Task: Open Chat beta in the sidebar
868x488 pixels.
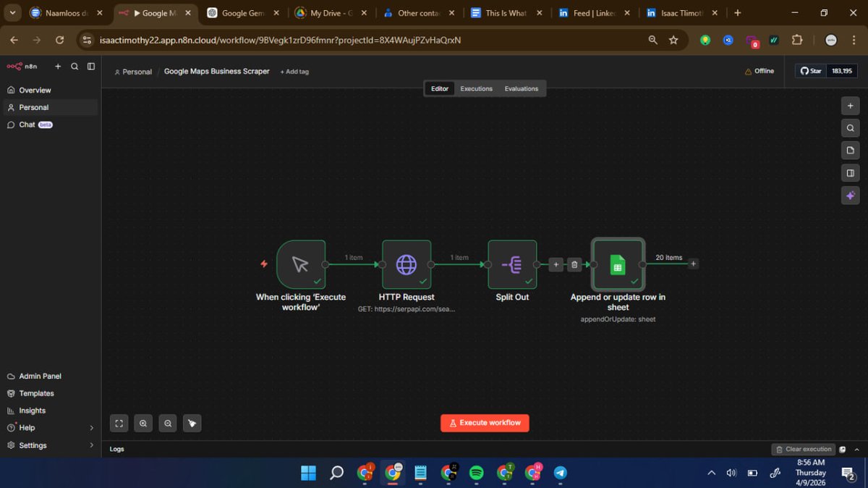Action: pyautogui.click(x=30, y=125)
